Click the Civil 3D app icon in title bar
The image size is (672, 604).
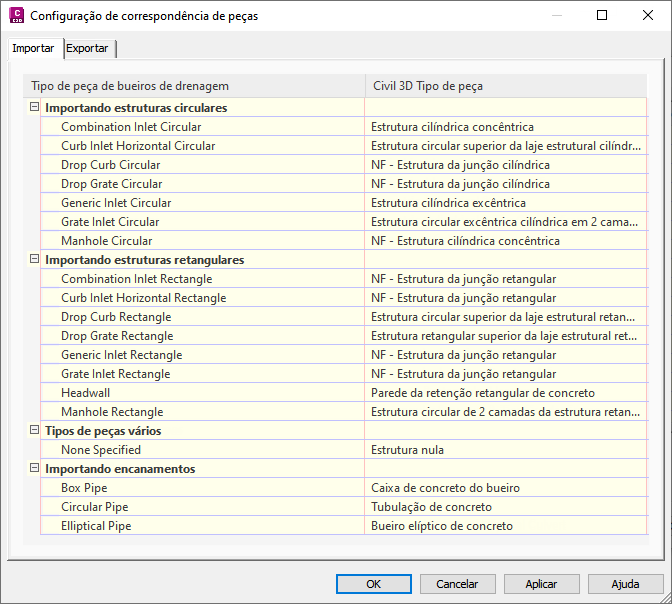click(x=15, y=16)
